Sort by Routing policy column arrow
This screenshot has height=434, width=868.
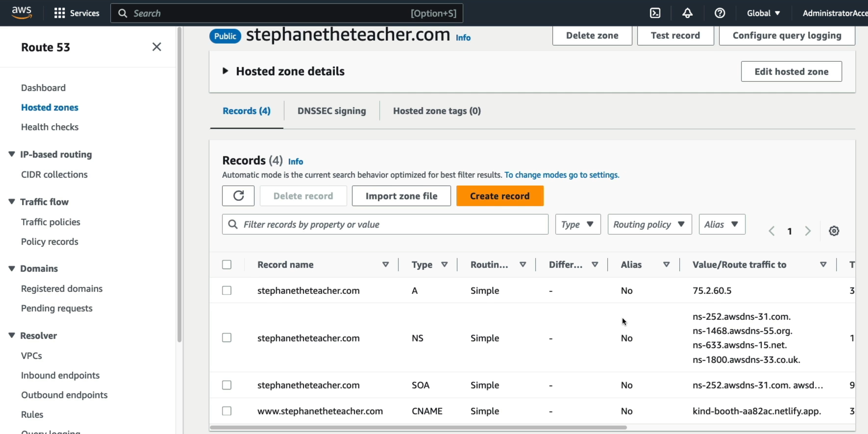click(x=523, y=265)
